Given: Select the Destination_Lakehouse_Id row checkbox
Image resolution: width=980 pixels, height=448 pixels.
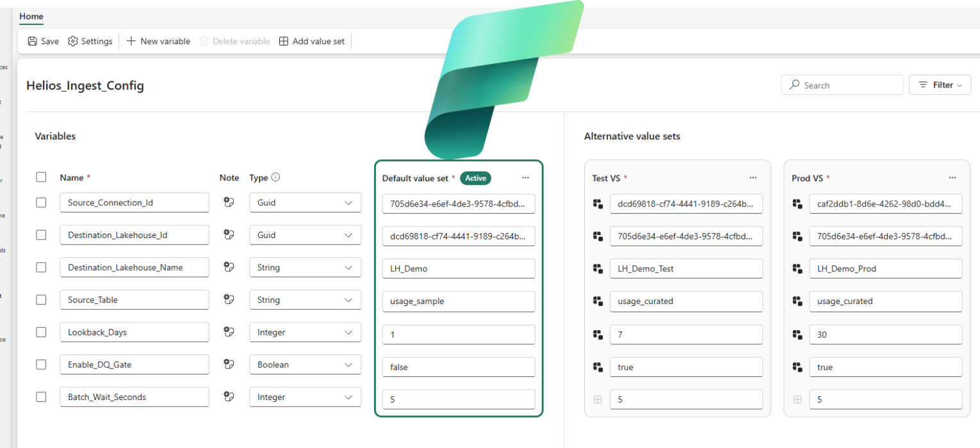Looking at the screenshot, I should pyautogui.click(x=41, y=235).
